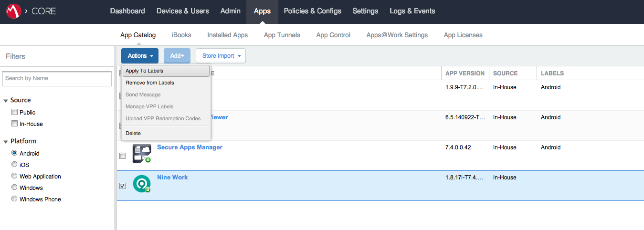
Task: Go to the Admin tab
Action: pyautogui.click(x=231, y=11)
